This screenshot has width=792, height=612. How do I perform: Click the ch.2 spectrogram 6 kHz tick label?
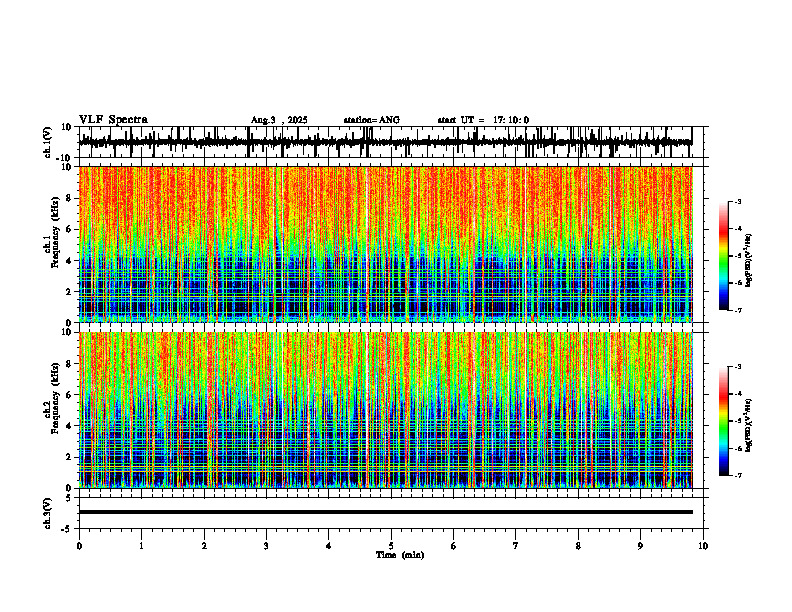point(68,395)
